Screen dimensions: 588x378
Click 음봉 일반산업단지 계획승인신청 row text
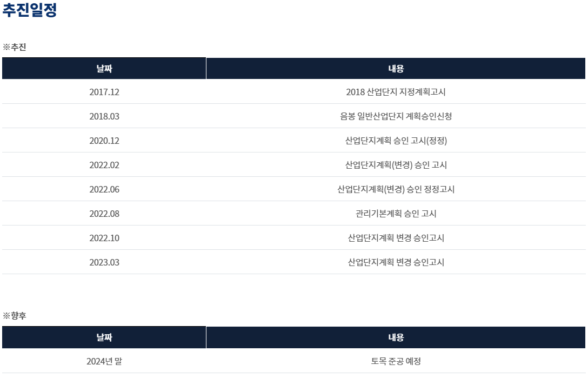[396, 116]
